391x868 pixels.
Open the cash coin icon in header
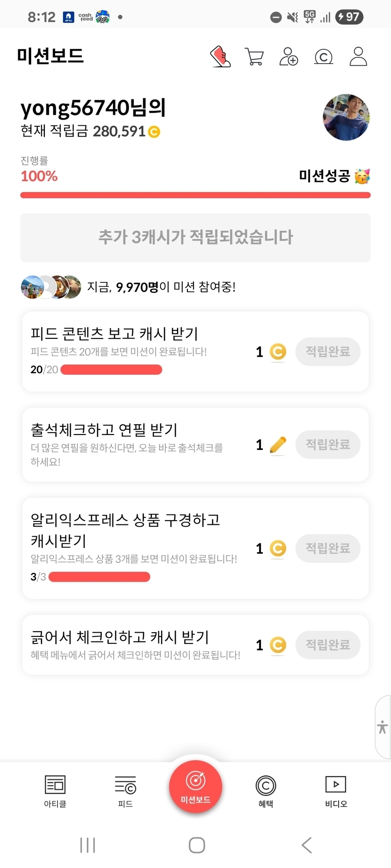tap(324, 57)
